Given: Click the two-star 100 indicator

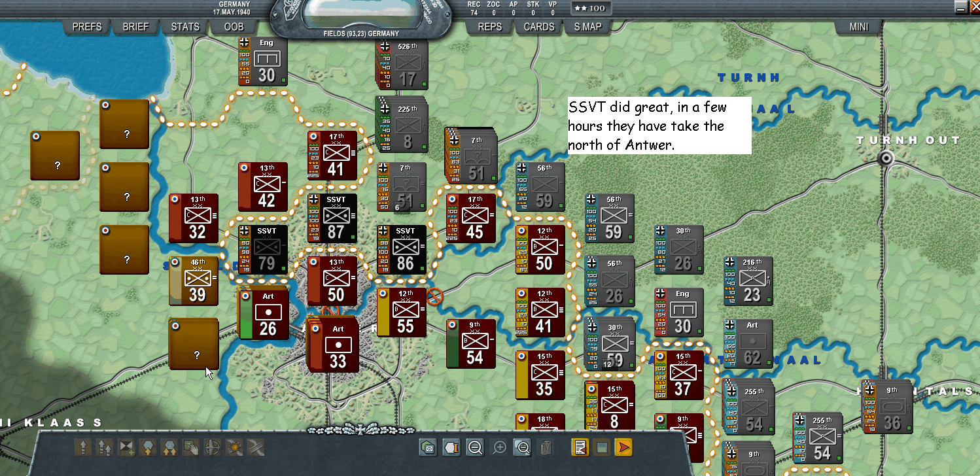Looking at the screenshot, I should point(591,8).
